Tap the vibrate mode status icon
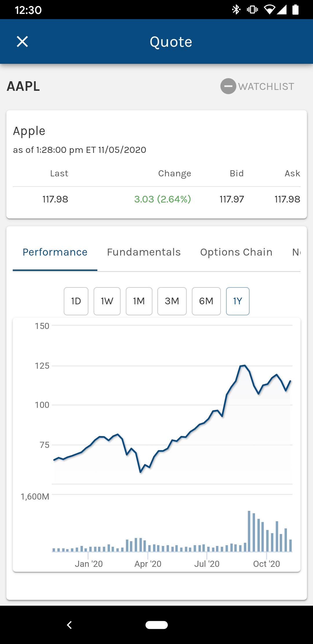This screenshot has width=313, height=644. 252,10
